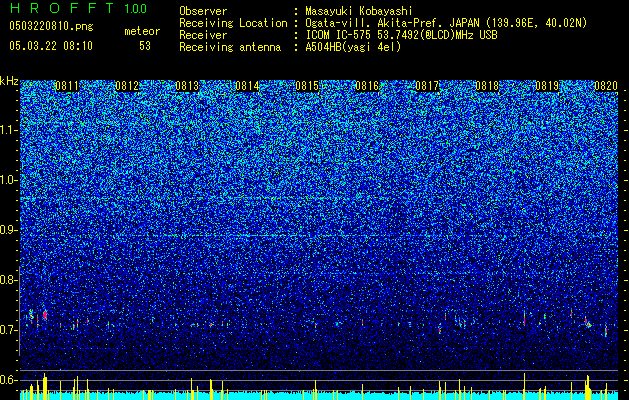
Task: Click the 0.8 frequency axis label
Action: point(8,280)
